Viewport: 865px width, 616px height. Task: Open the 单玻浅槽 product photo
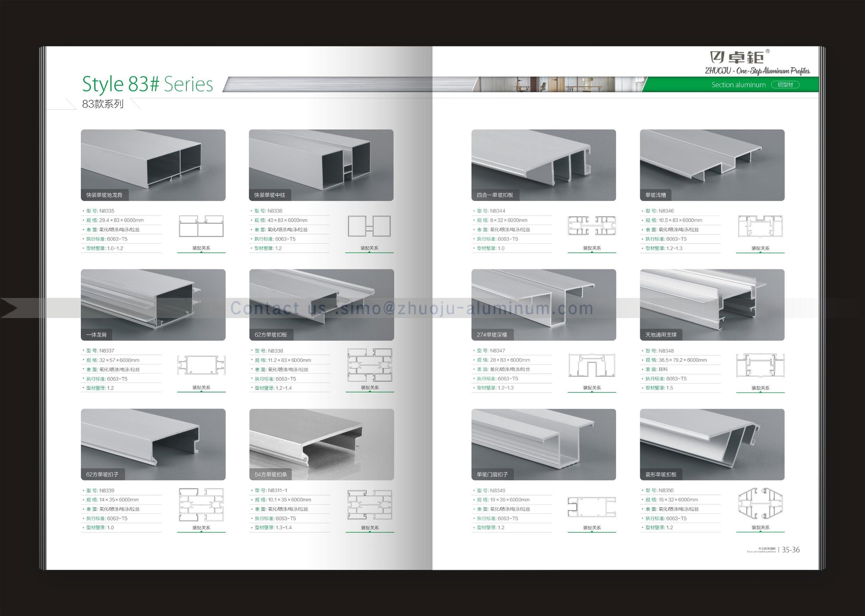tap(712, 164)
